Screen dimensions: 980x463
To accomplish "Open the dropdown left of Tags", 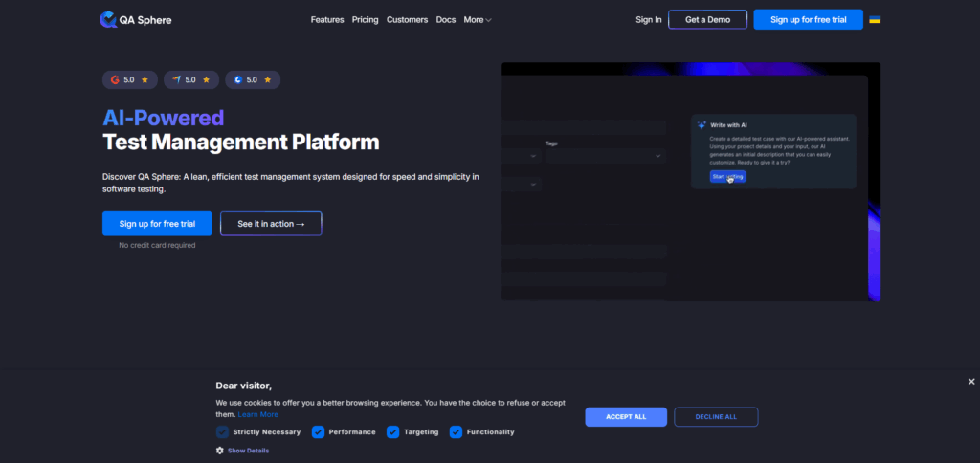I will [x=522, y=156].
